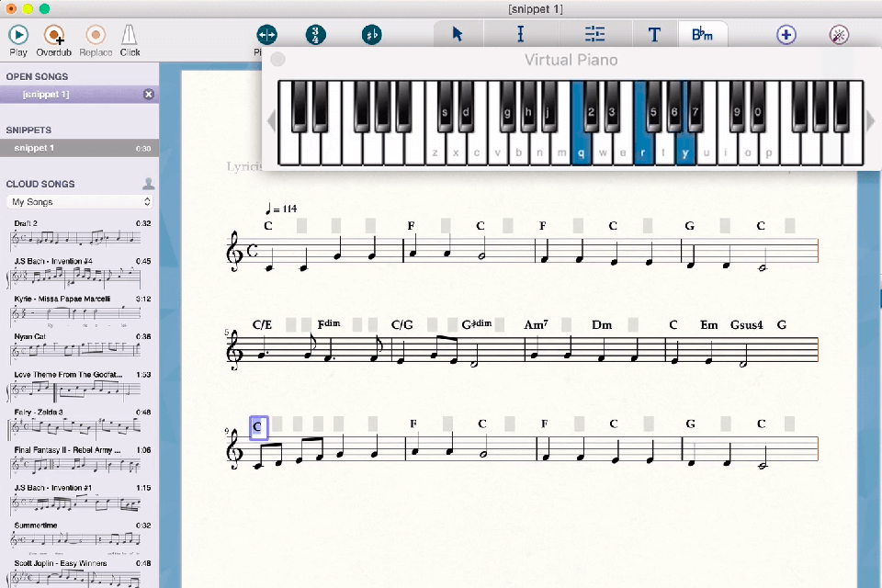The height and width of the screenshot is (588, 882).
Task: Click the plus add icon
Action: (786, 34)
